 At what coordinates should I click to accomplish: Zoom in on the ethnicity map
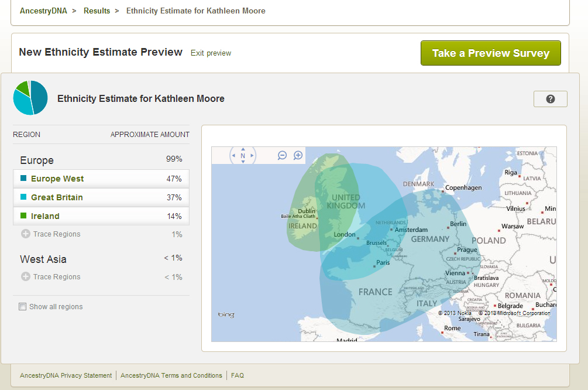point(298,155)
